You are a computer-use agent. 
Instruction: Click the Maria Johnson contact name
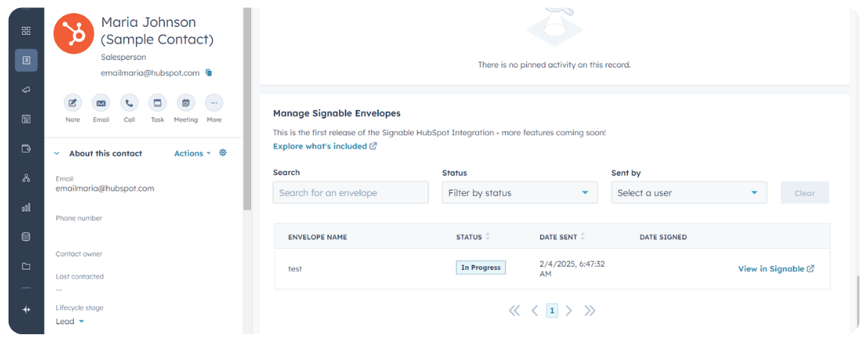point(157,30)
